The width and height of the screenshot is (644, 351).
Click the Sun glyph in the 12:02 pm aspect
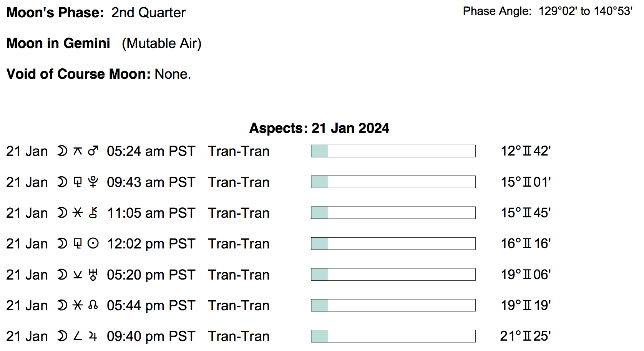click(93, 243)
